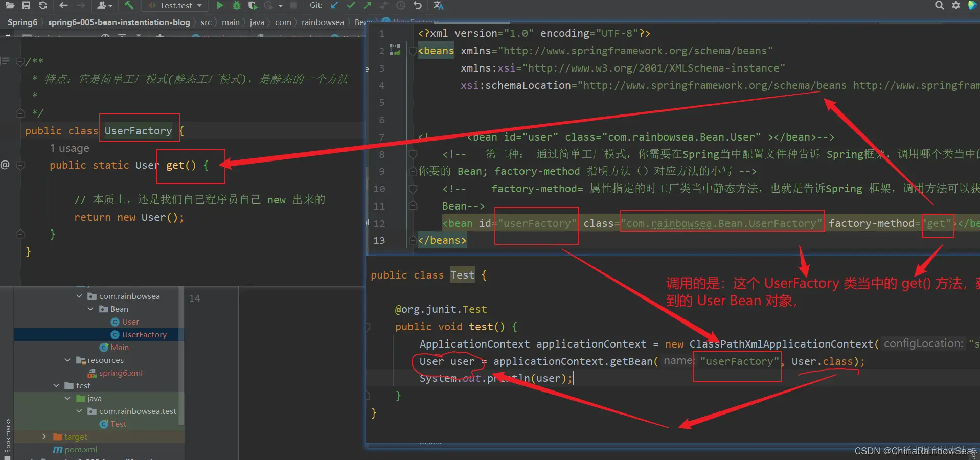Start debugging with the green bug icon

(236, 5)
